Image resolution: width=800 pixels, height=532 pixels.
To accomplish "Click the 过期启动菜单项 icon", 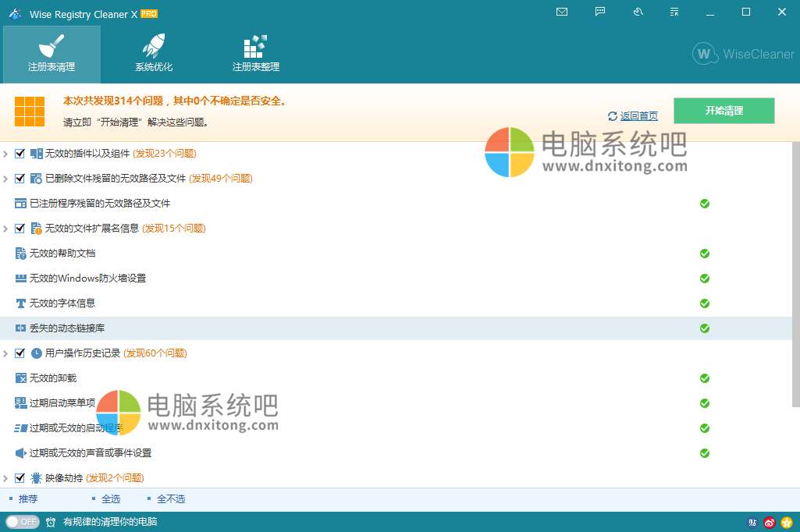I will pos(20,403).
